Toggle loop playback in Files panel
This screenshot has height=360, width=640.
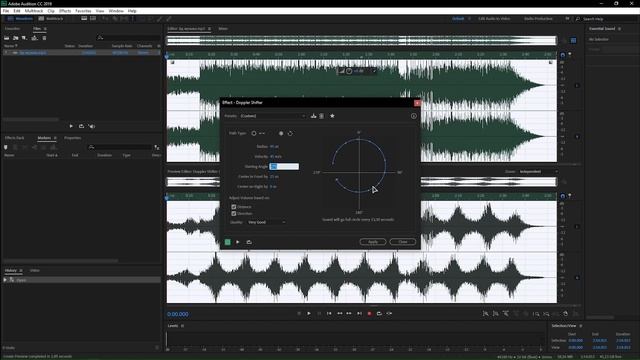[x=81, y=126]
